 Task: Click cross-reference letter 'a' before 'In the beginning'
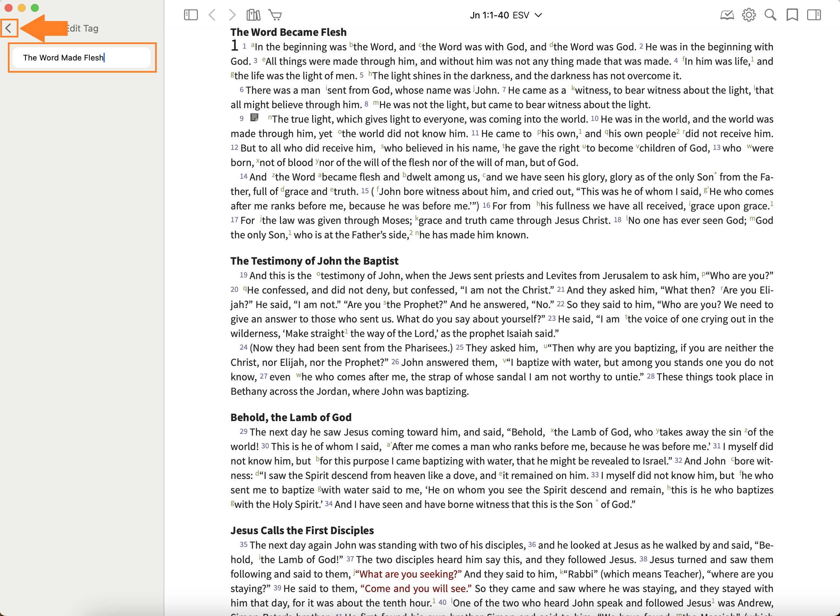click(252, 44)
